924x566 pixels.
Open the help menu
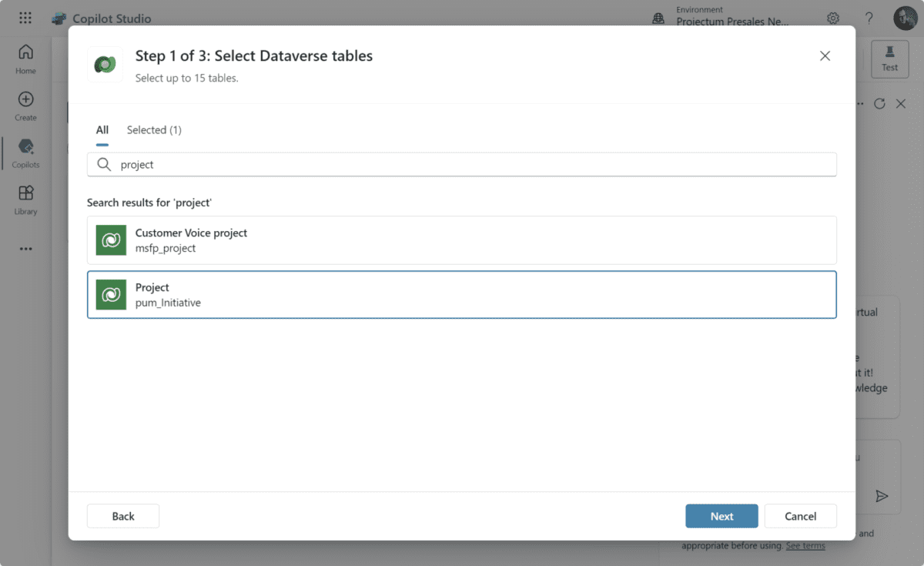tap(869, 18)
